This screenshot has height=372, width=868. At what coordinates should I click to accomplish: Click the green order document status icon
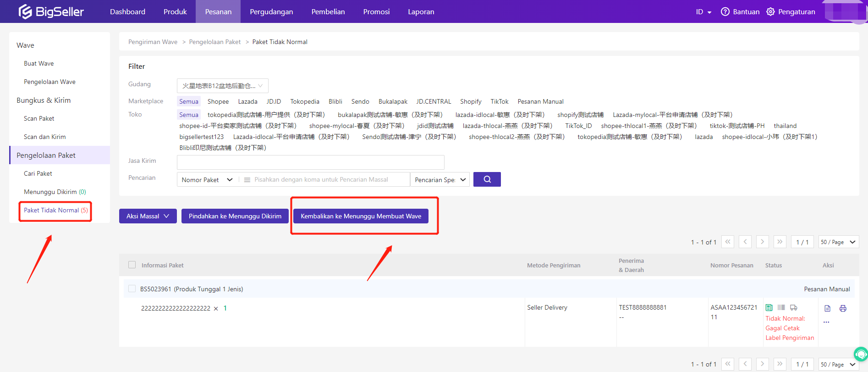(769, 307)
